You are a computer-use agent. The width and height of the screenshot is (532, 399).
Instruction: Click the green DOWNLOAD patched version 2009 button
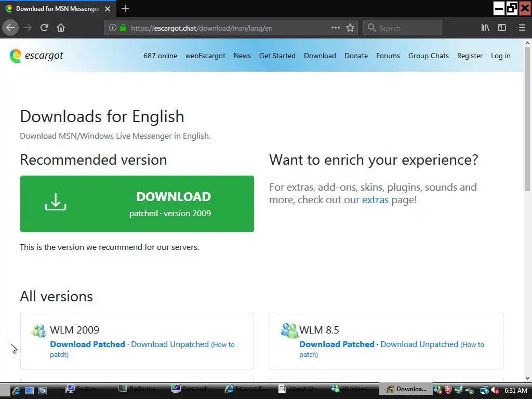(137, 204)
